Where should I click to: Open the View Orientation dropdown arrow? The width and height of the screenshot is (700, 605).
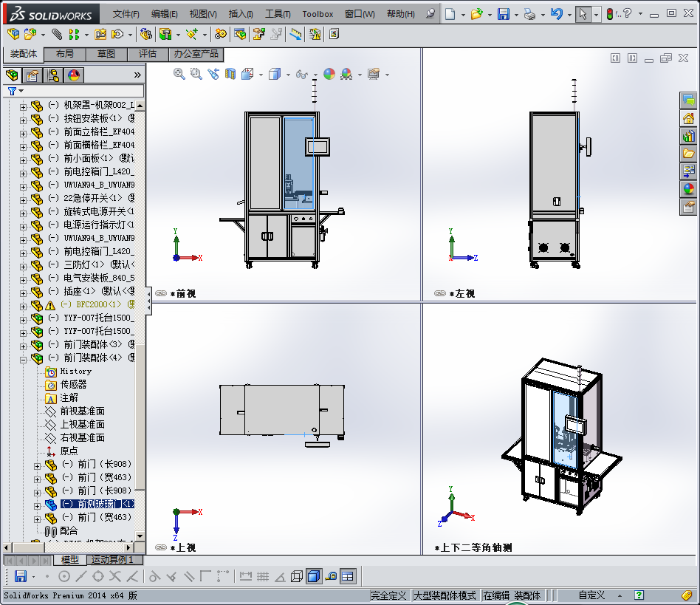click(260, 74)
